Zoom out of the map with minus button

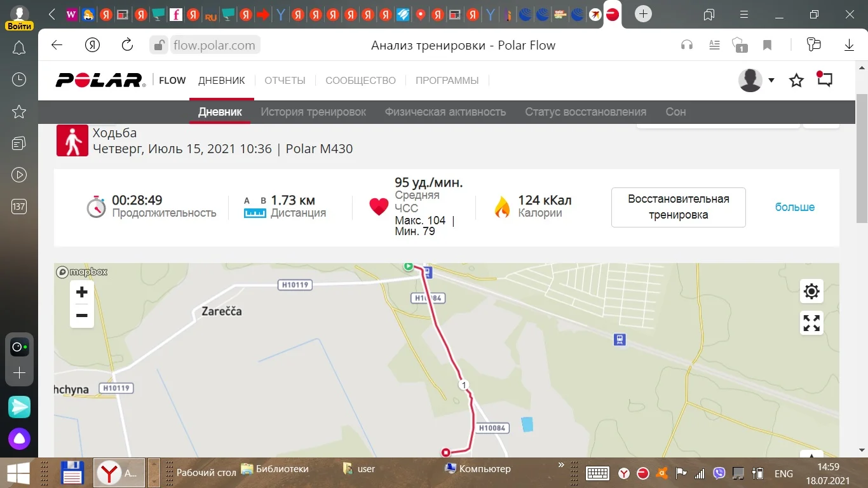point(82,316)
